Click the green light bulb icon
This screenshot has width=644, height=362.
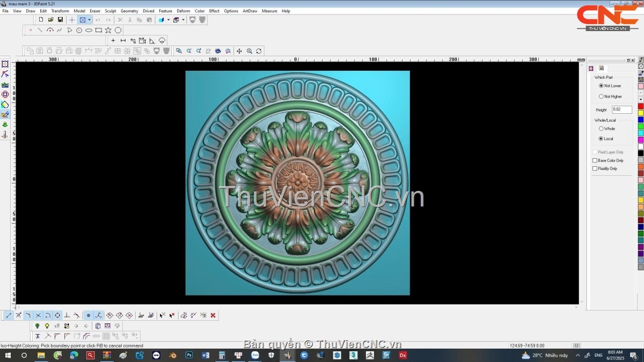coord(37,326)
